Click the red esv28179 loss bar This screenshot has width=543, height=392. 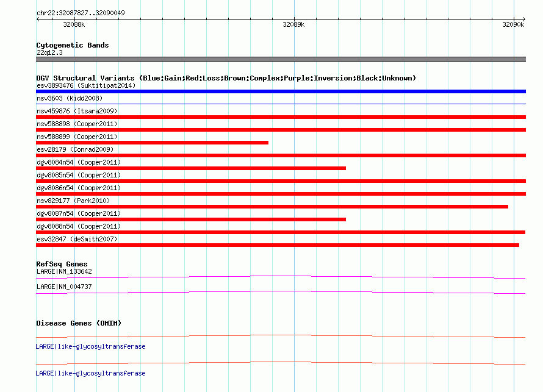pyautogui.click(x=281, y=155)
